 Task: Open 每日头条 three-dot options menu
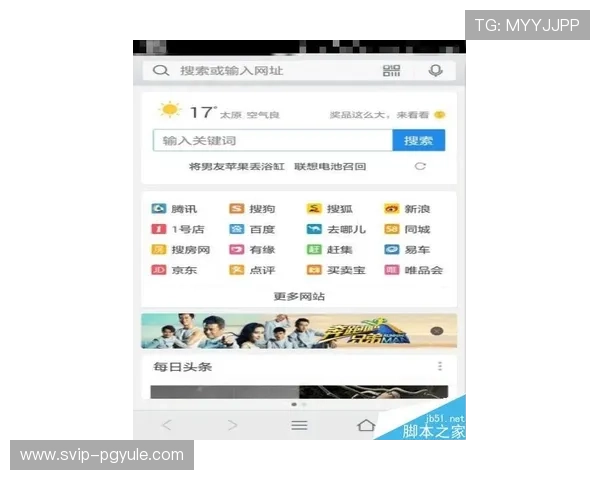(x=440, y=366)
